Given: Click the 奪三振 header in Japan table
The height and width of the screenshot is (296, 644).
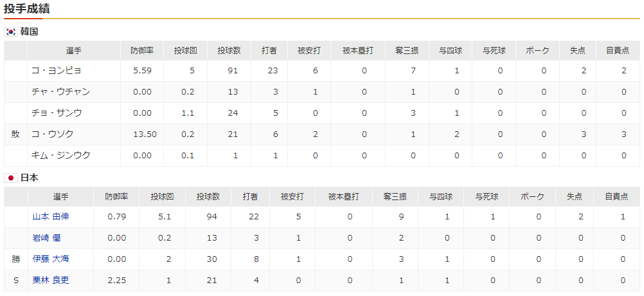Looking at the screenshot, I should tap(395, 196).
